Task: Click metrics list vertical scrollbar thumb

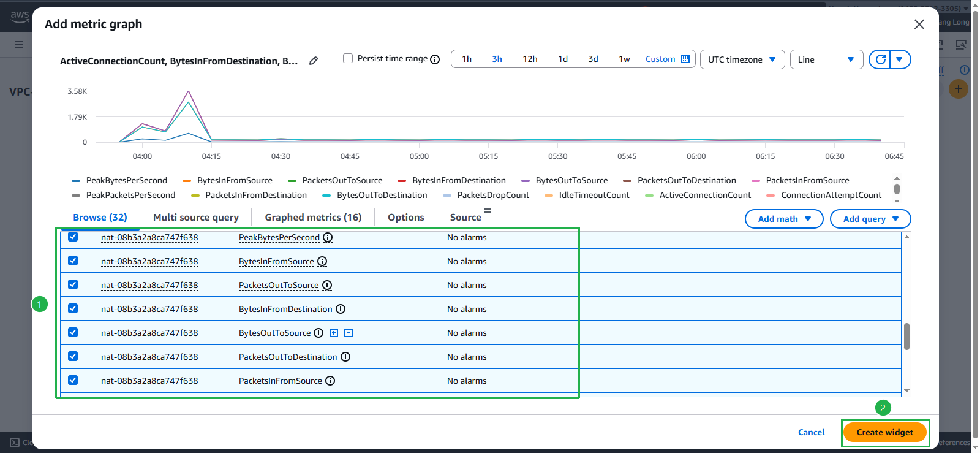Action: (x=907, y=337)
